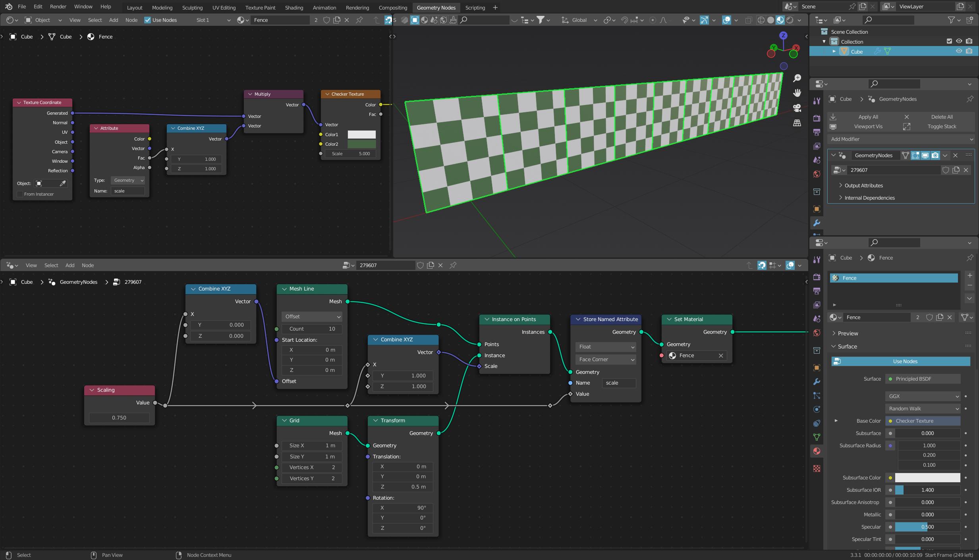Open Physics tab in lower properties editor
Screen dimensions: 979x560
(x=817, y=409)
